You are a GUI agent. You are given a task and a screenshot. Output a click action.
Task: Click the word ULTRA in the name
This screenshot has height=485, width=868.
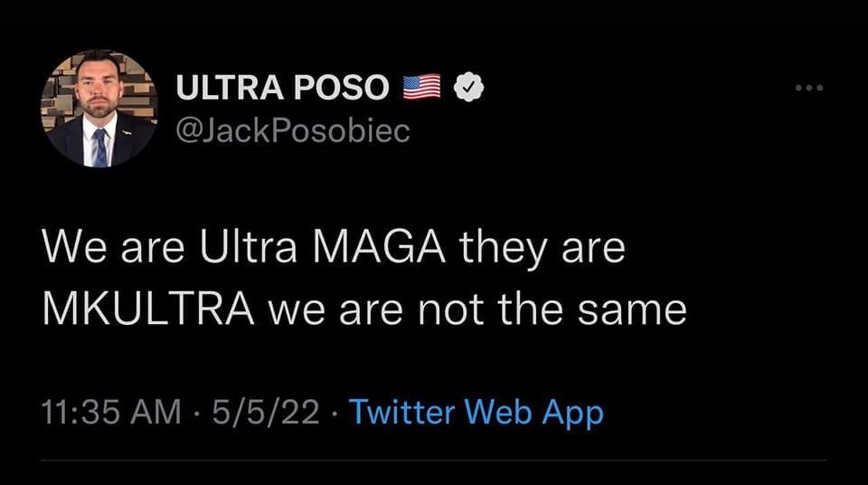tap(228, 87)
